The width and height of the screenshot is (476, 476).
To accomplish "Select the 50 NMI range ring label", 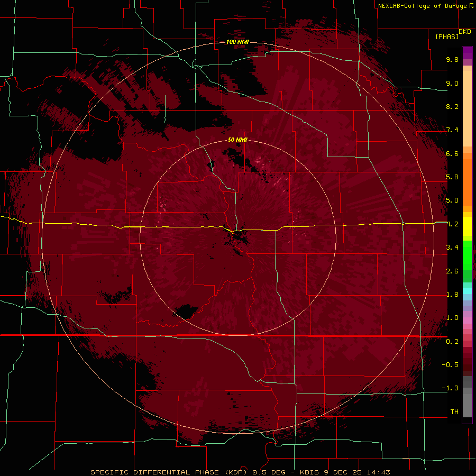I will pyautogui.click(x=237, y=140).
